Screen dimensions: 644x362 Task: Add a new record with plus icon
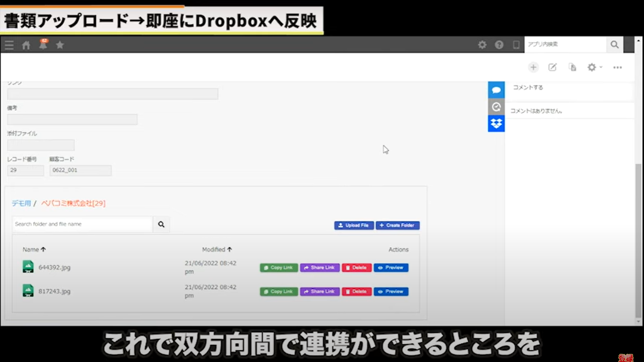tap(533, 67)
